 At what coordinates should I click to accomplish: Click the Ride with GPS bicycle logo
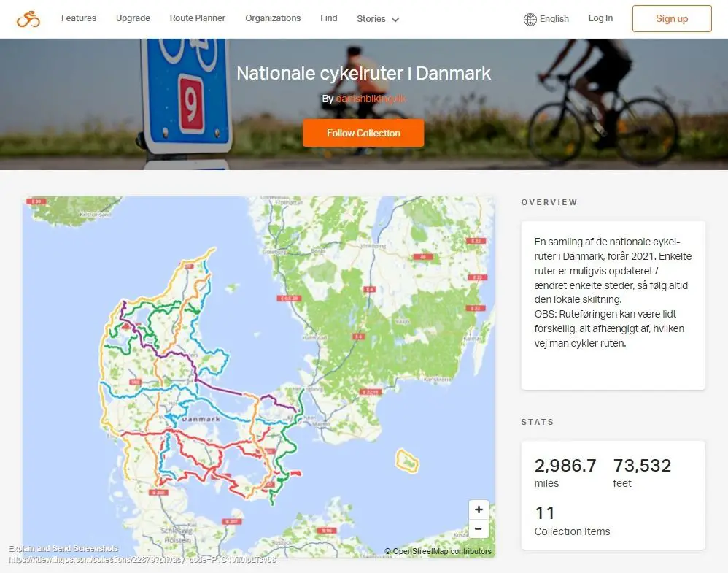[x=28, y=19]
